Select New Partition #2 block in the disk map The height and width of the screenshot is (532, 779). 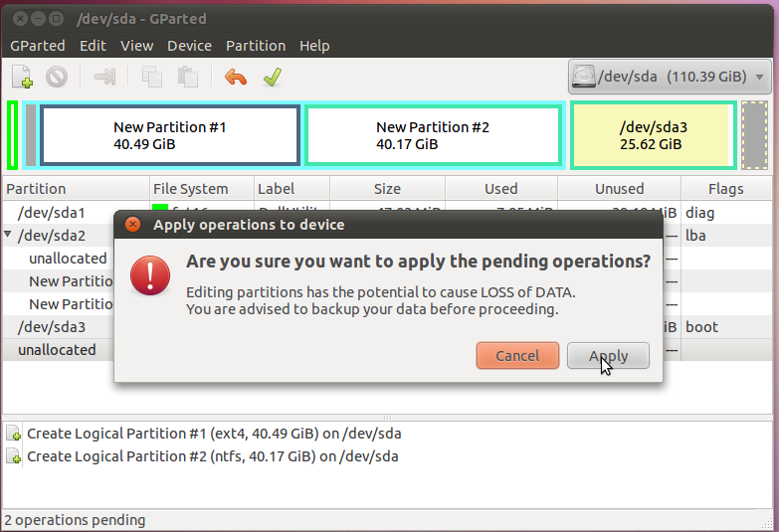click(433, 135)
